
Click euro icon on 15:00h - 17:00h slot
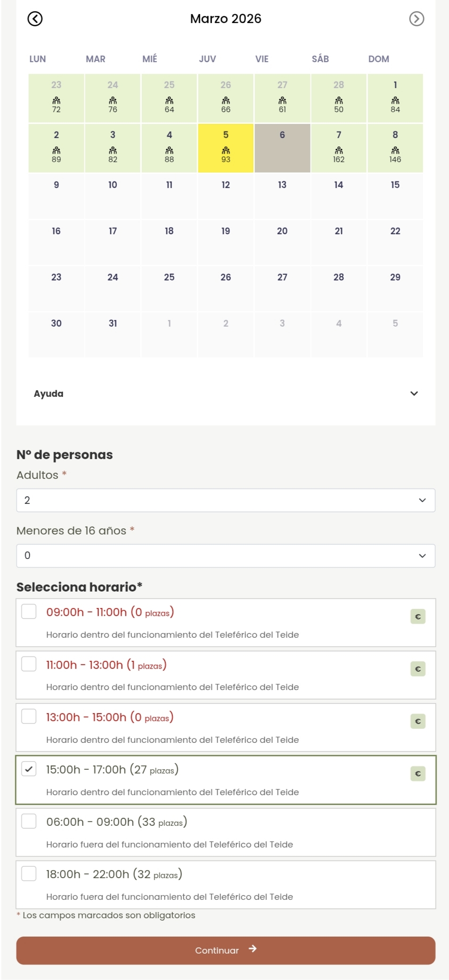tap(418, 774)
